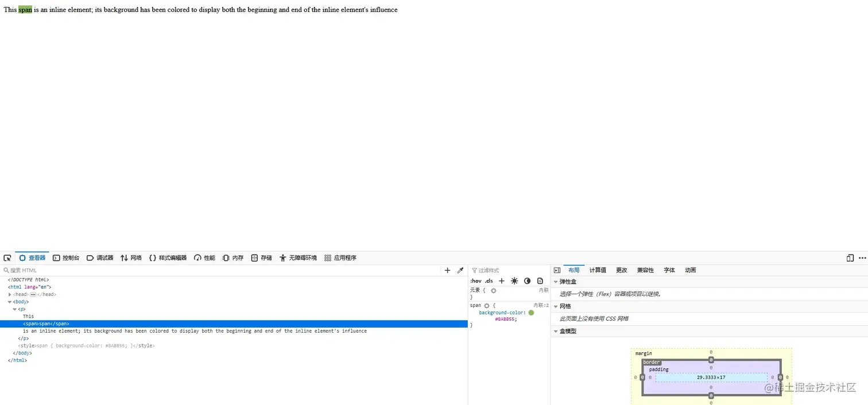Open the 更改 Changes tab
The height and width of the screenshot is (405, 868).
(622, 270)
